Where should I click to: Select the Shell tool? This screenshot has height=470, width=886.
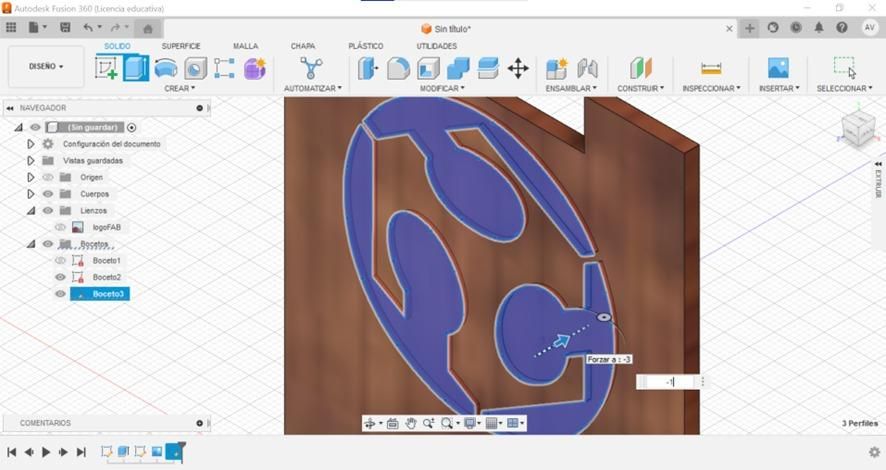click(428, 68)
